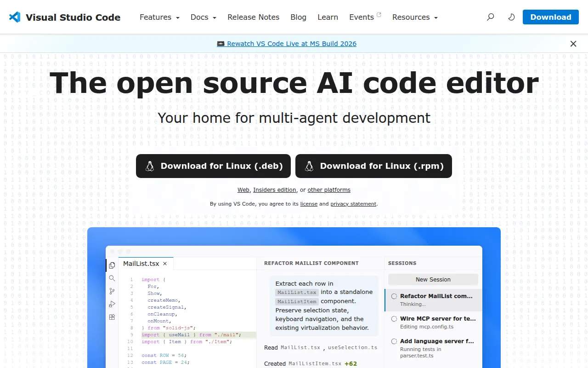
Task: Select the MailList.tsx tab in mockup
Action: click(146, 264)
